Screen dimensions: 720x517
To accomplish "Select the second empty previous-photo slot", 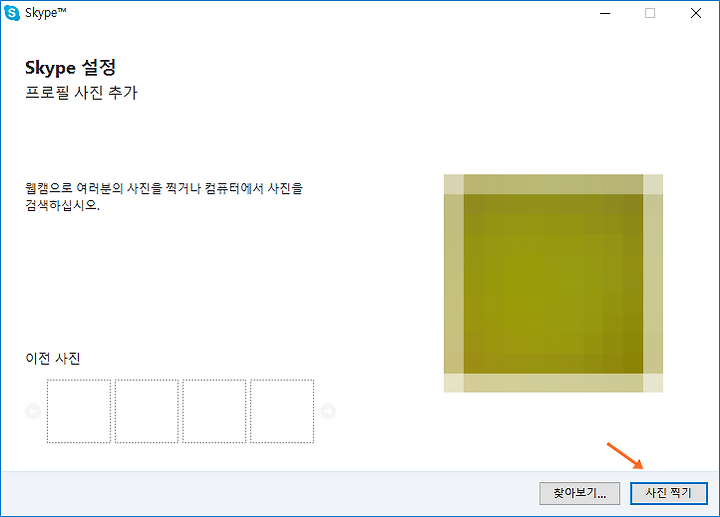I will point(146,411).
